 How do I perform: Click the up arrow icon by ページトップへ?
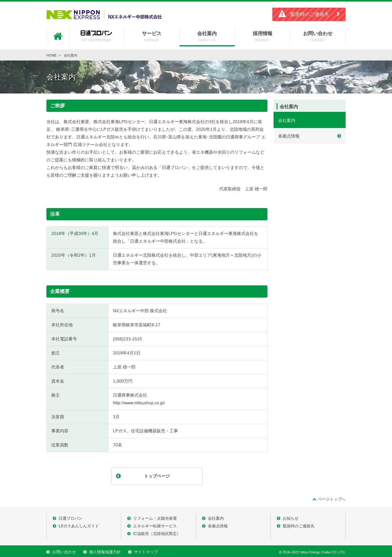coord(314,499)
